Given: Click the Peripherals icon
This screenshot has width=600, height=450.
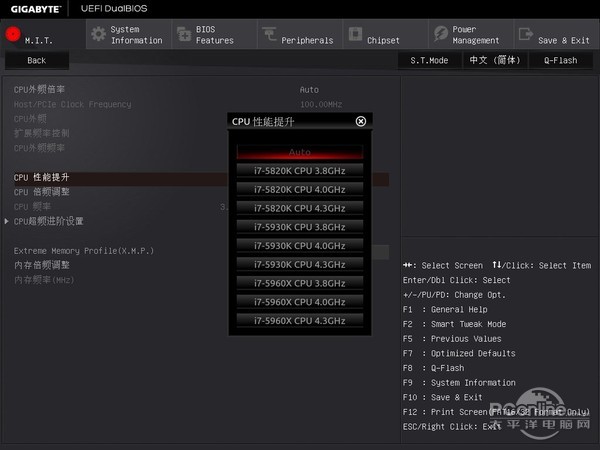Looking at the screenshot, I should tap(270, 34).
